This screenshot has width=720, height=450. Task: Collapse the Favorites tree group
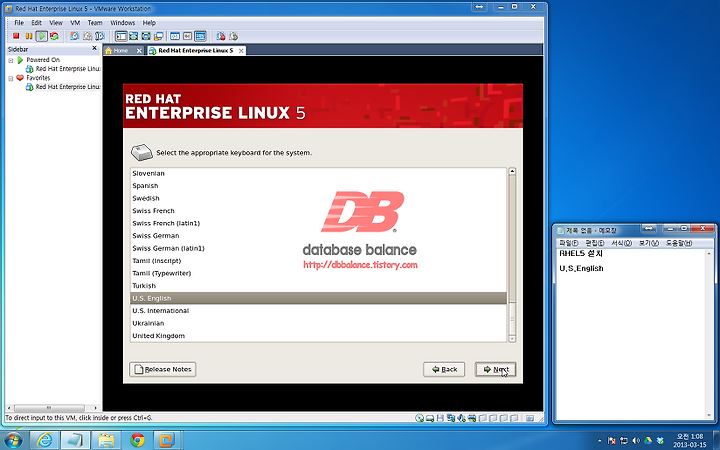pos(11,79)
